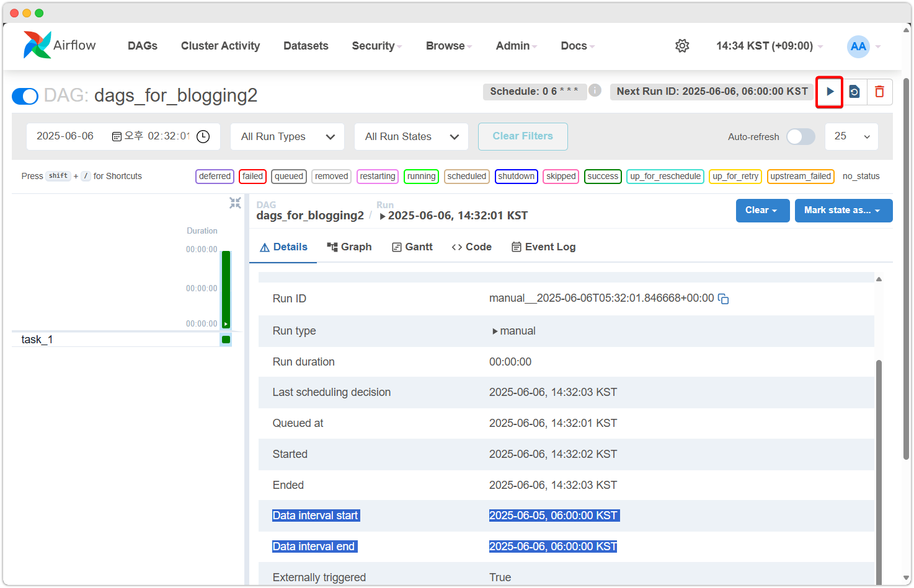Enable the Auto-refresh toggle
Screen dimensions: 914x588
click(801, 137)
